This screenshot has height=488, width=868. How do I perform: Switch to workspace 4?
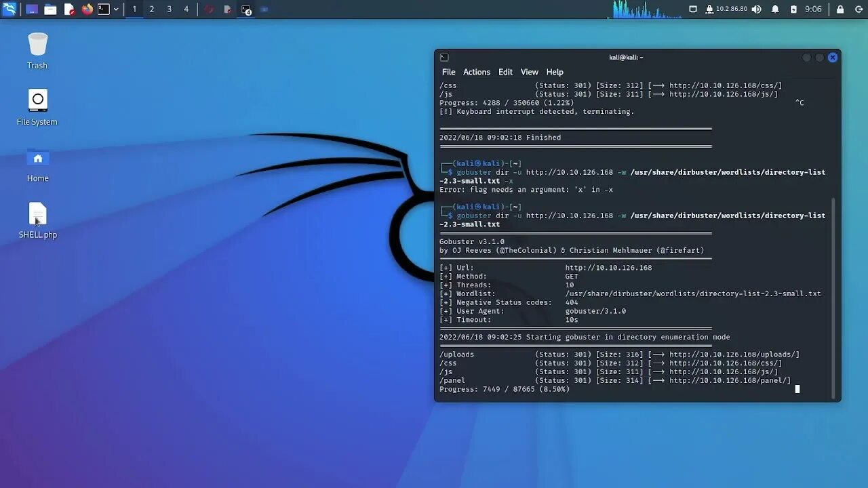pos(186,9)
